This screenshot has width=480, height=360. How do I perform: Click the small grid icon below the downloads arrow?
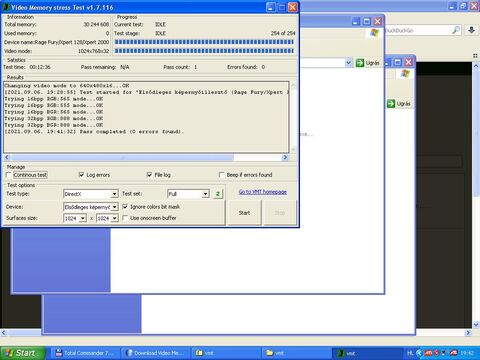click(475, 56)
